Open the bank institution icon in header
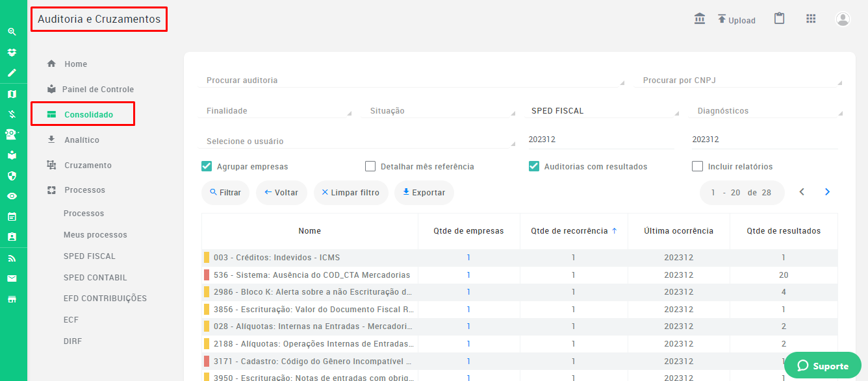868x381 pixels. (x=700, y=19)
